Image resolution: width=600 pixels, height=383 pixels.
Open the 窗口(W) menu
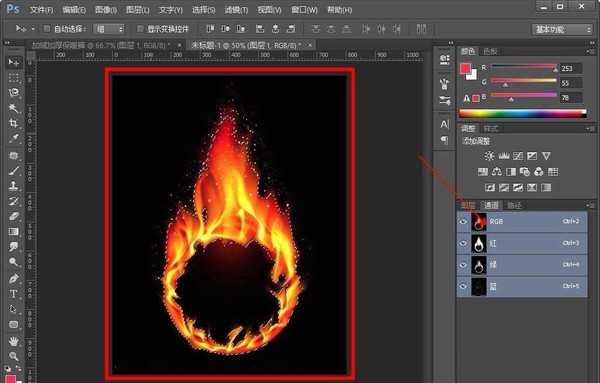(304, 10)
